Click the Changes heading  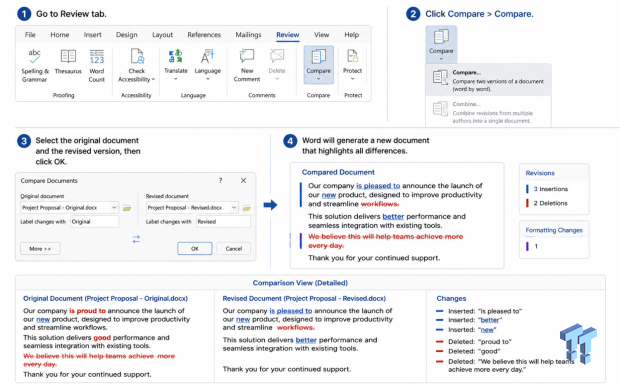pyautogui.click(x=451, y=298)
